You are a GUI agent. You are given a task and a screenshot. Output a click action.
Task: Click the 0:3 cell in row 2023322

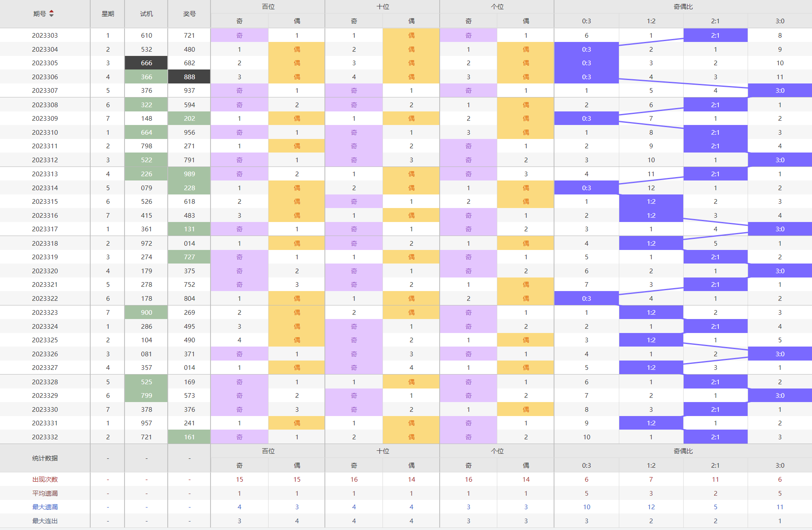point(586,298)
